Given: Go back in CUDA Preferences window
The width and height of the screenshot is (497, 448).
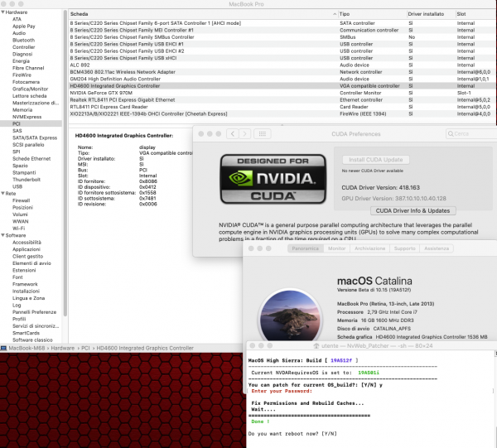Looking at the screenshot, I should [x=233, y=133].
